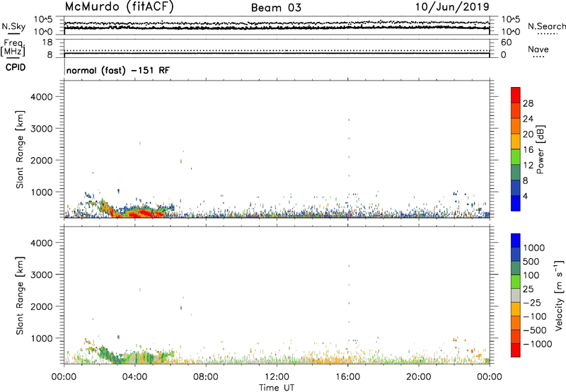Click the Velocity [m s-1] color bar title

click(x=559, y=295)
